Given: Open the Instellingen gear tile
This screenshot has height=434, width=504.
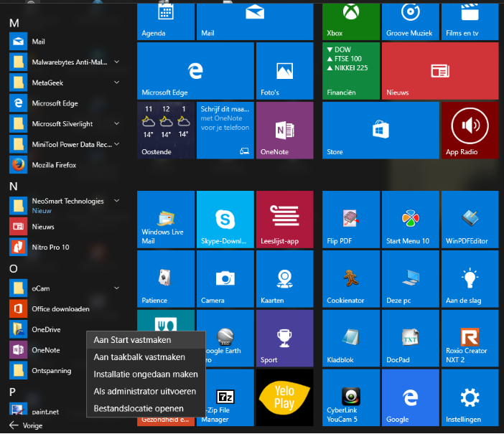Looking at the screenshot, I should pyautogui.click(x=470, y=397).
